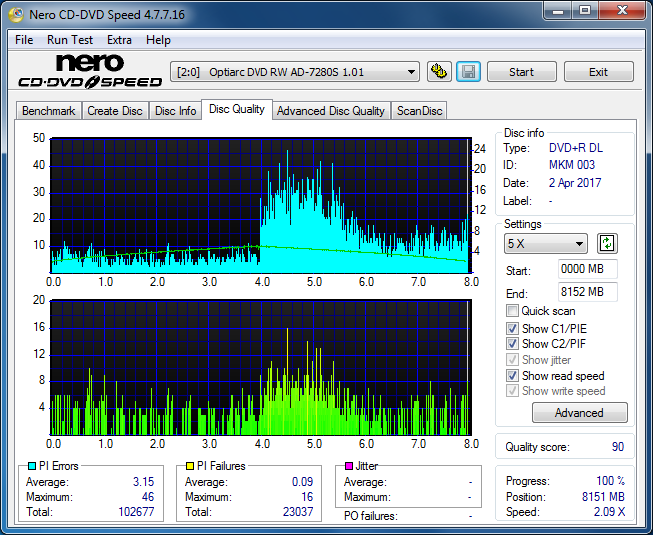Click PI Failures average value 0.09
Viewport: 653px width, 535px height.
coord(302,482)
